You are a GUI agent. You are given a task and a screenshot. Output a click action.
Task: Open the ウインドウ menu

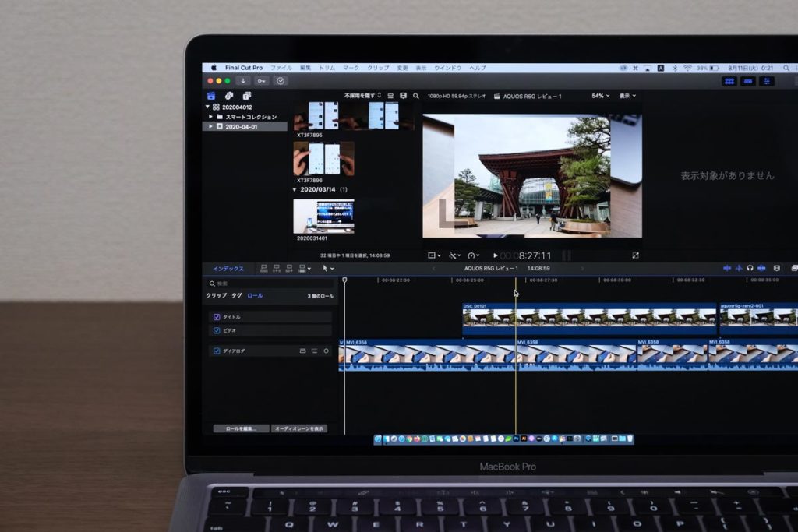click(448, 68)
